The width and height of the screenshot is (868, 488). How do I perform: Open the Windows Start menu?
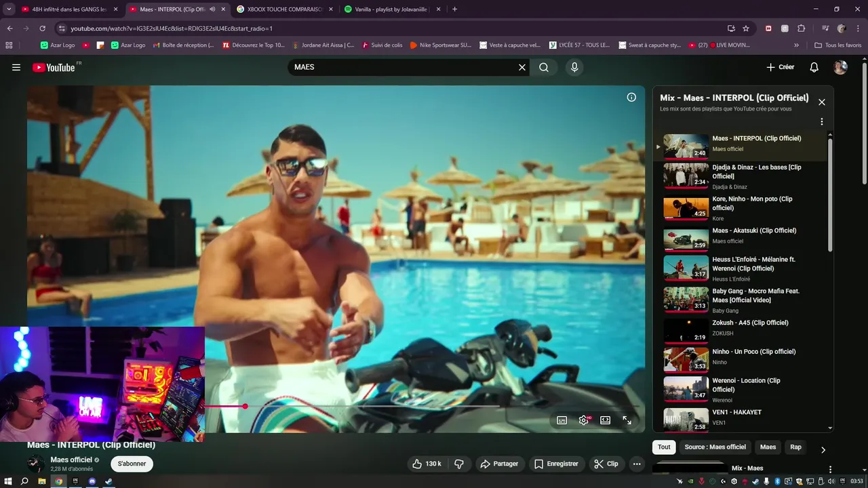(x=7, y=481)
